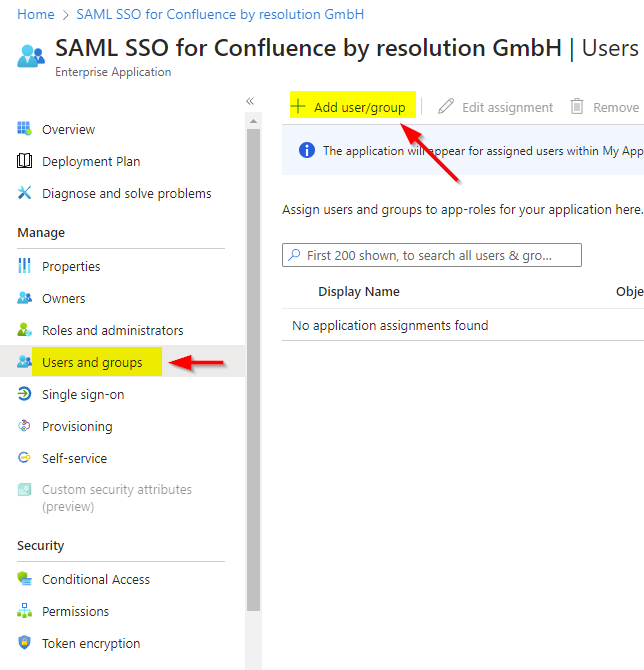
Task: Click Add user/group button
Action: (350, 107)
